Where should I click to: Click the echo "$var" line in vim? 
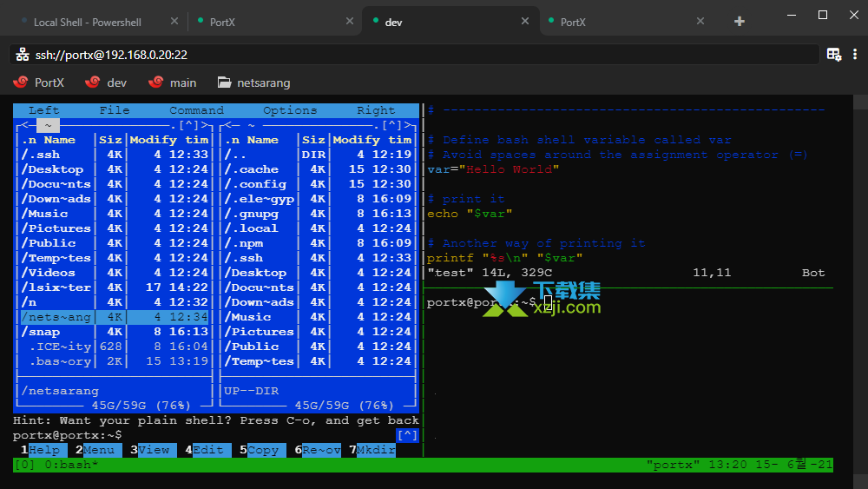tap(470, 214)
